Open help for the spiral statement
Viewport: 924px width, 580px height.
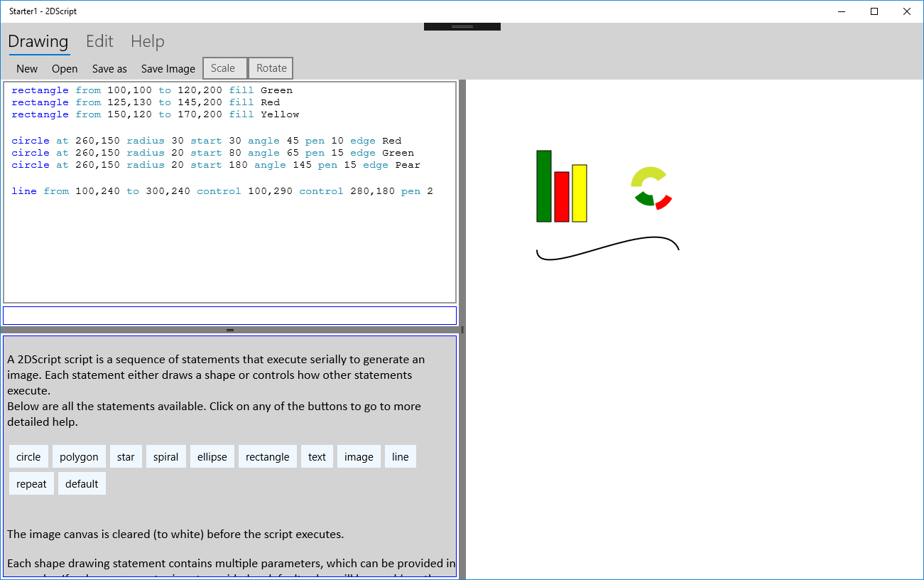pos(165,457)
